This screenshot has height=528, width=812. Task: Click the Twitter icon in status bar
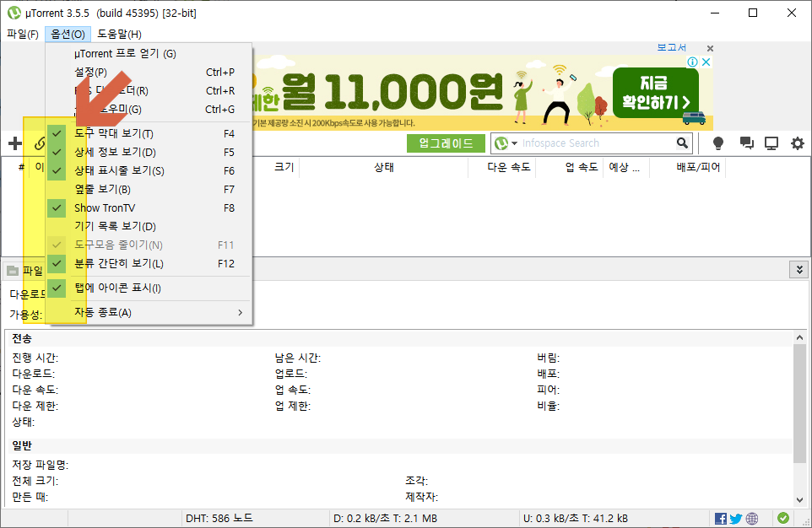pyautogui.click(x=736, y=518)
